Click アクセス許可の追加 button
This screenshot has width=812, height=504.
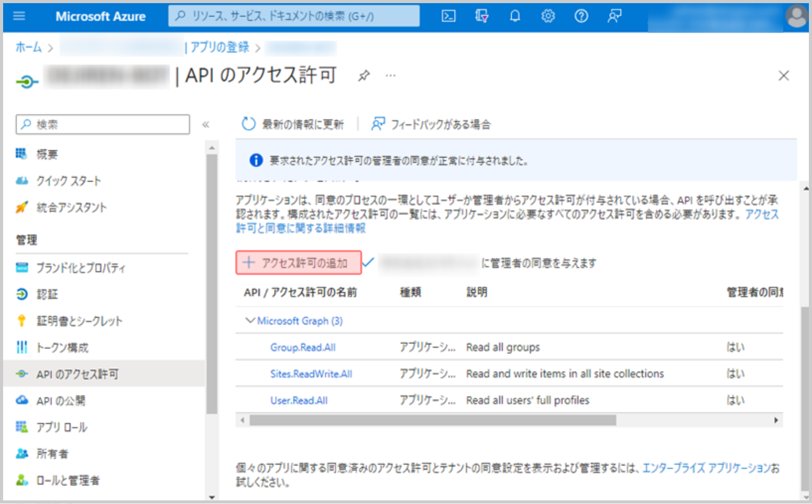point(299,263)
